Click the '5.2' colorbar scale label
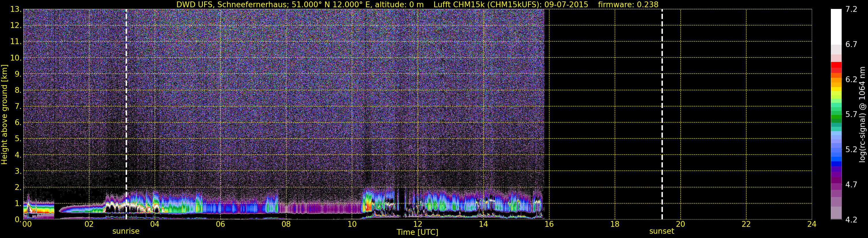Image resolution: width=868 pixels, height=238 pixels. pyautogui.click(x=851, y=149)
